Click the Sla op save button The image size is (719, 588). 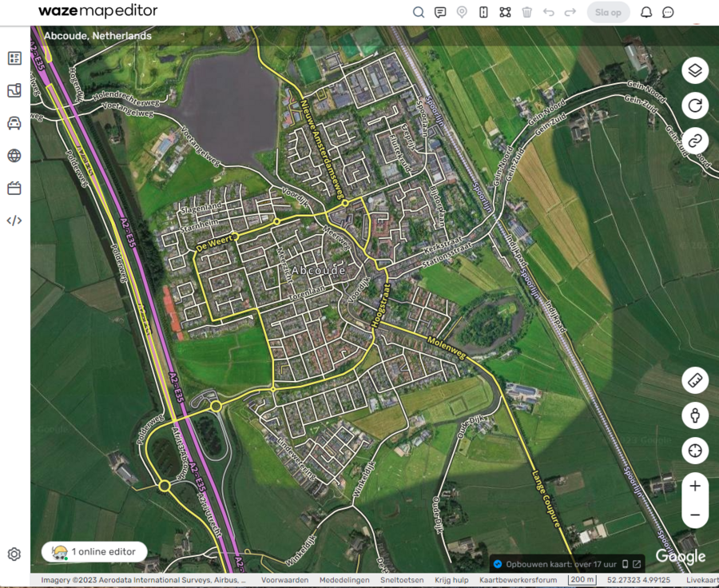tap(608, 12)
